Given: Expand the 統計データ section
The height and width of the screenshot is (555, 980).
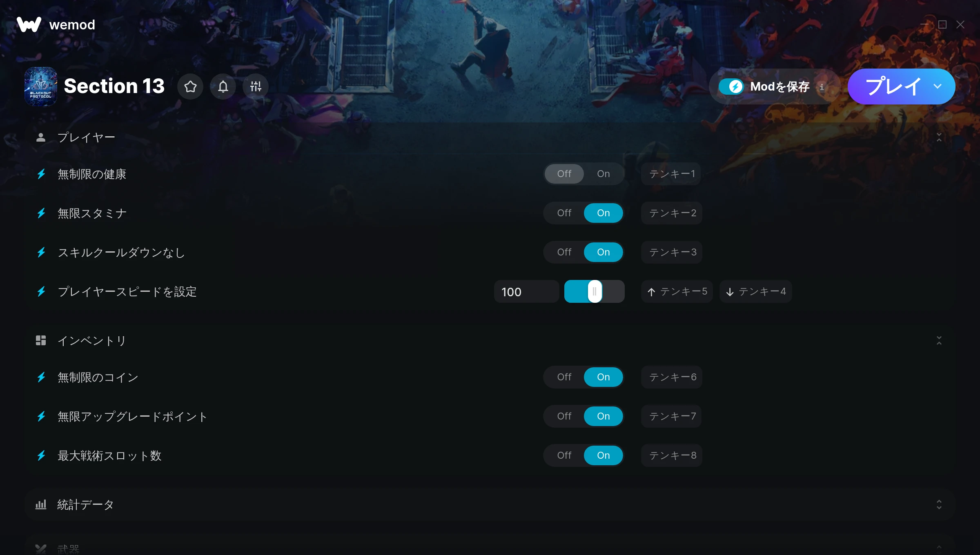Looking at the screenshot, I should (x=939, y=505).
